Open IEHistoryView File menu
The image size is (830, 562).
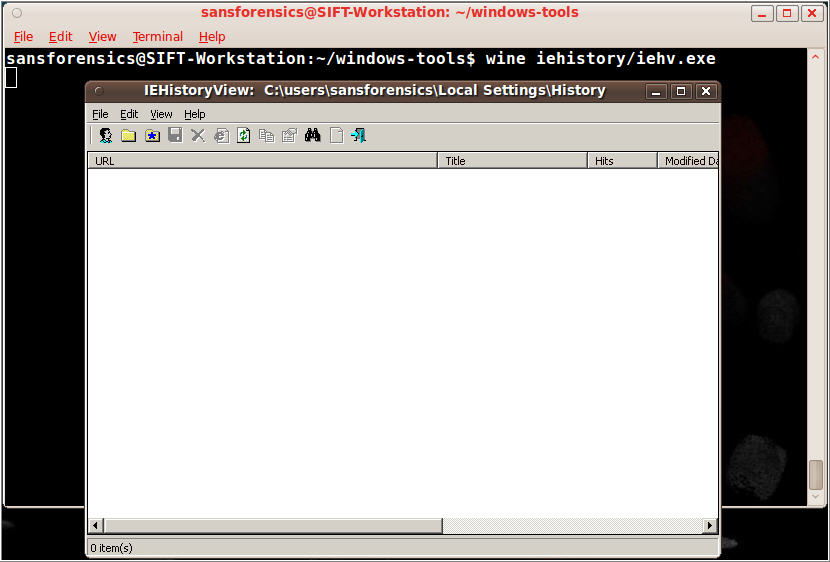[x=100, y=114]
